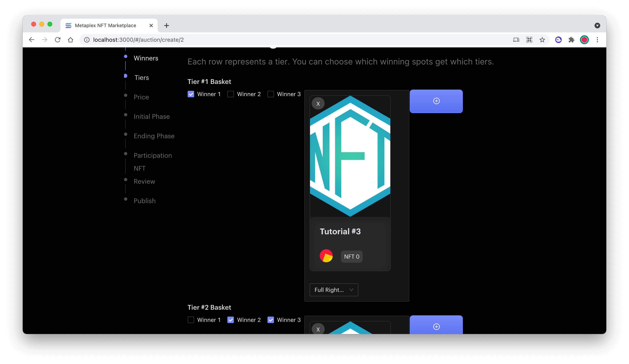Bookmark this page with star icon
This screenshot has width=629, height=364.
pyautogui.click(x=542, y=40)
